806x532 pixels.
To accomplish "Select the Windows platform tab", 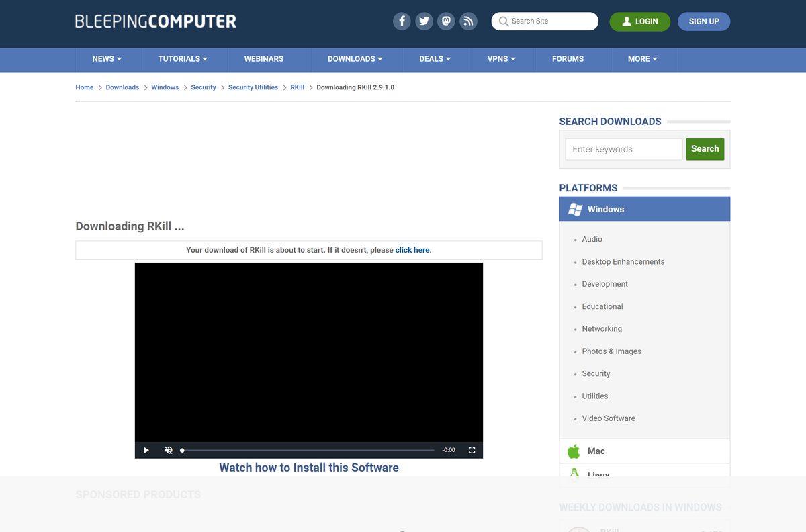I will (645, 209).
